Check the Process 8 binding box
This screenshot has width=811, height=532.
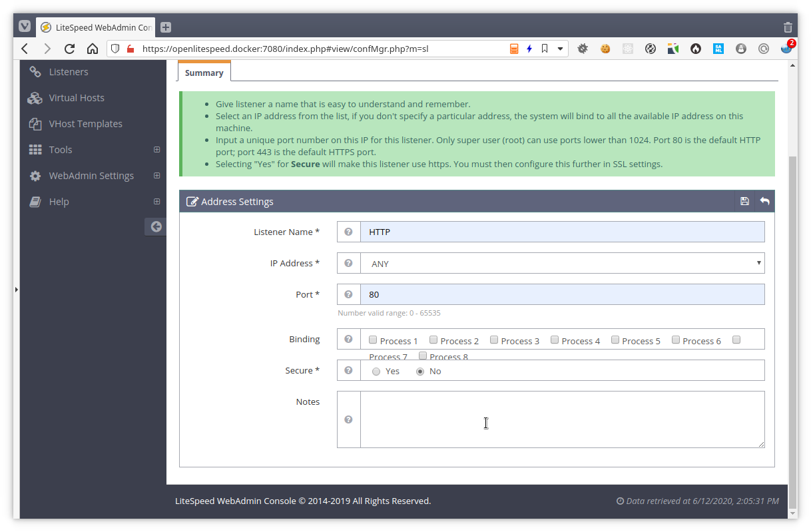[x=423, y=356]
